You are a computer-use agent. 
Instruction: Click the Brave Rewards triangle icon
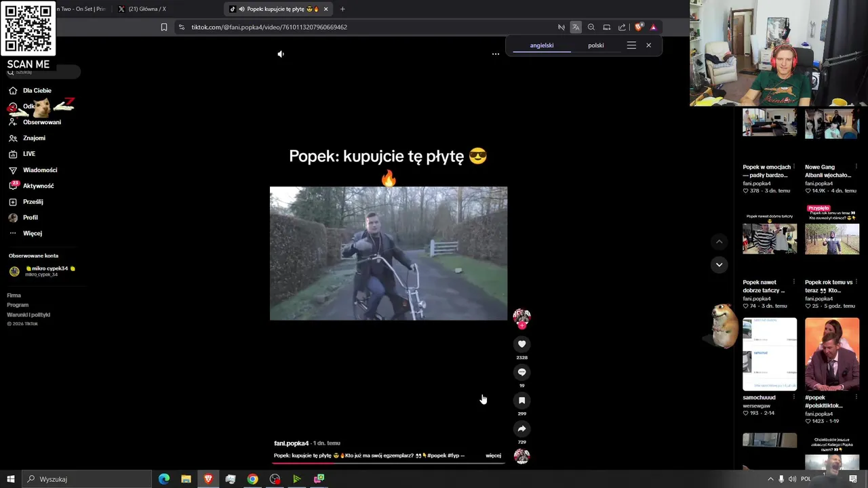(x=653, y=27)
